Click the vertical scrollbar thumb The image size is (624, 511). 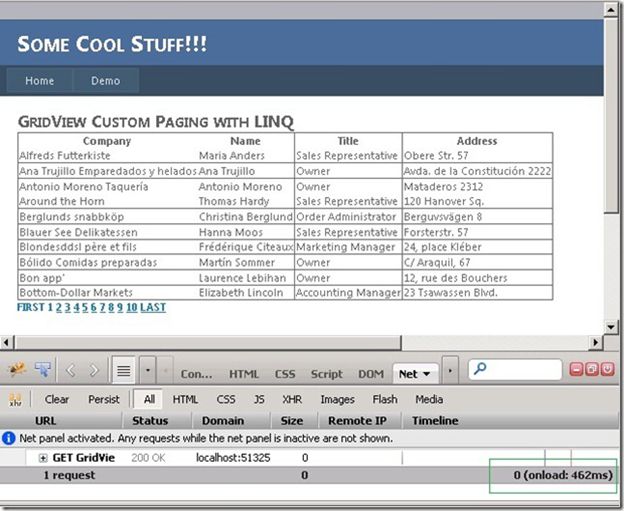pyautogui.click(x=610, y=115)
